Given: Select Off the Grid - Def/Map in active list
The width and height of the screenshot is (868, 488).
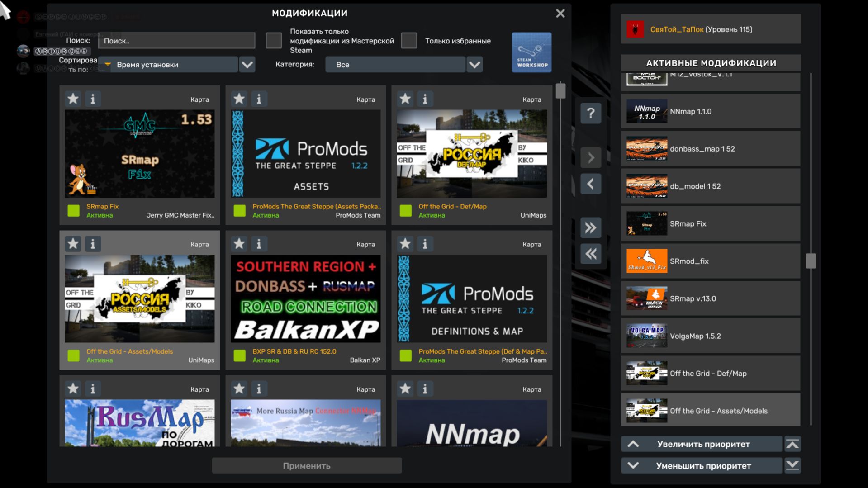Looking at the screenshot, I should (x=711, y=374).
